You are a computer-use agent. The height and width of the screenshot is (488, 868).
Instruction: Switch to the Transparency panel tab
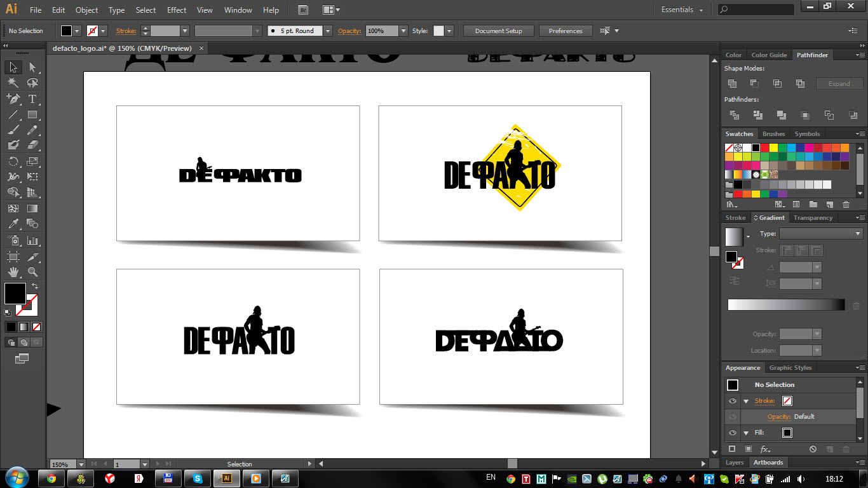click(x=813, y=218)
